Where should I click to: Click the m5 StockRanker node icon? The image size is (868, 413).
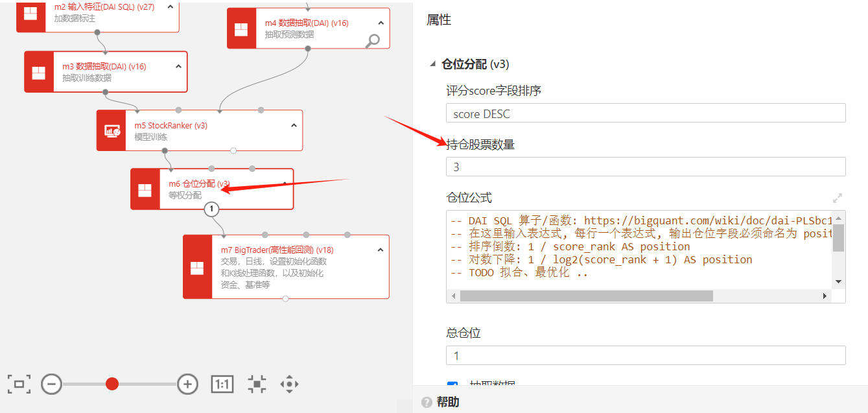(112, 131)
